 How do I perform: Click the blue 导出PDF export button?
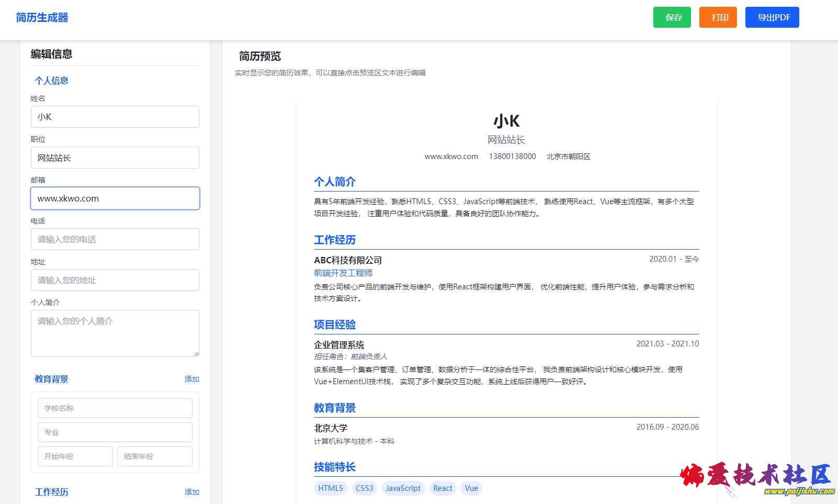(x=772, y=17)
